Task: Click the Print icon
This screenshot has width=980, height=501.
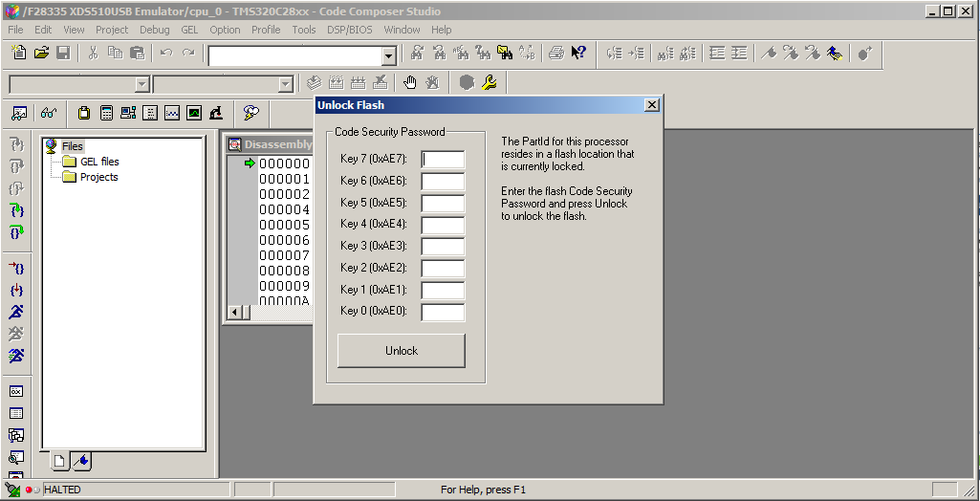Action: pos(556,54)
